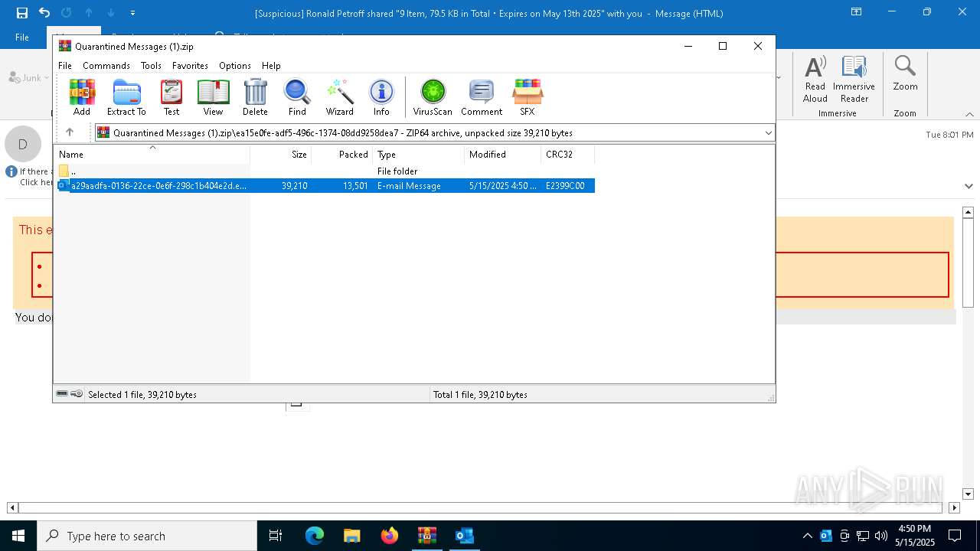Sort by Type column header
This screenshot has width=980, height=551.
tap(418, 154)
